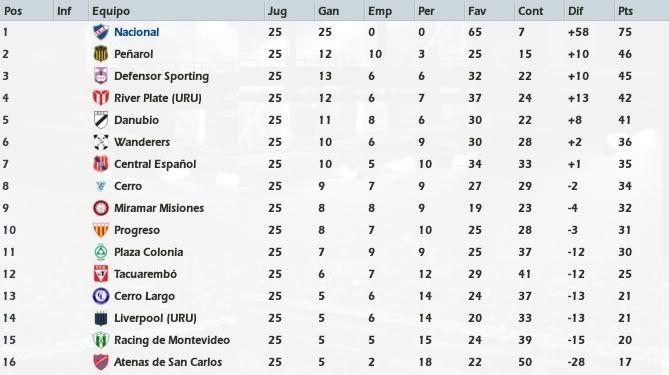Open the Danubio club crest
This screenshot has height=375, width=669.
point(101,120)
